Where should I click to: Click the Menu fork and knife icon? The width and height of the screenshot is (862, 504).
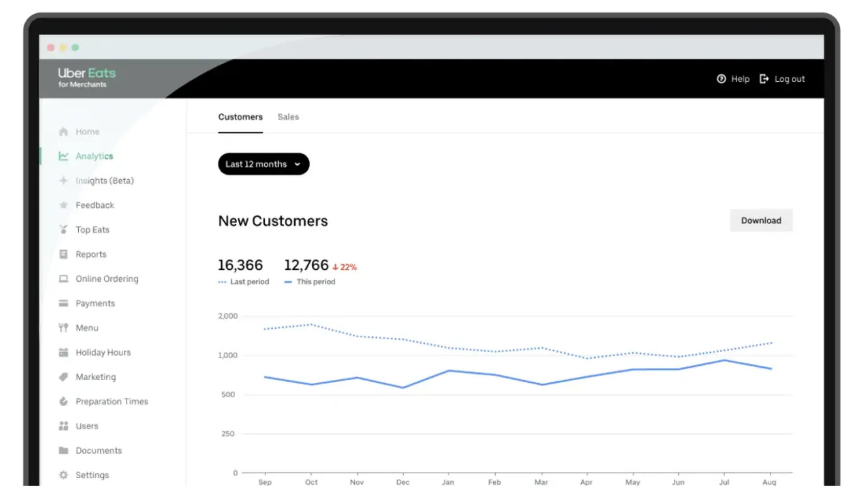tap(63, 328)
